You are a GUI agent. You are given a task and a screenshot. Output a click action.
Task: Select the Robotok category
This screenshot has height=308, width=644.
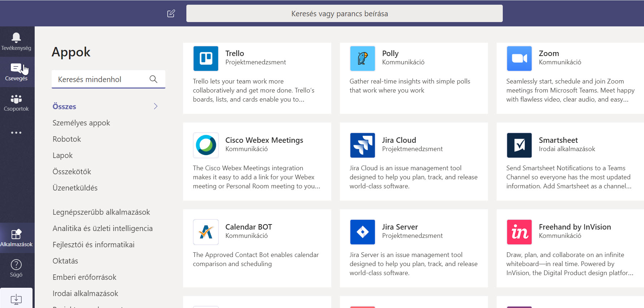point(67,139)
